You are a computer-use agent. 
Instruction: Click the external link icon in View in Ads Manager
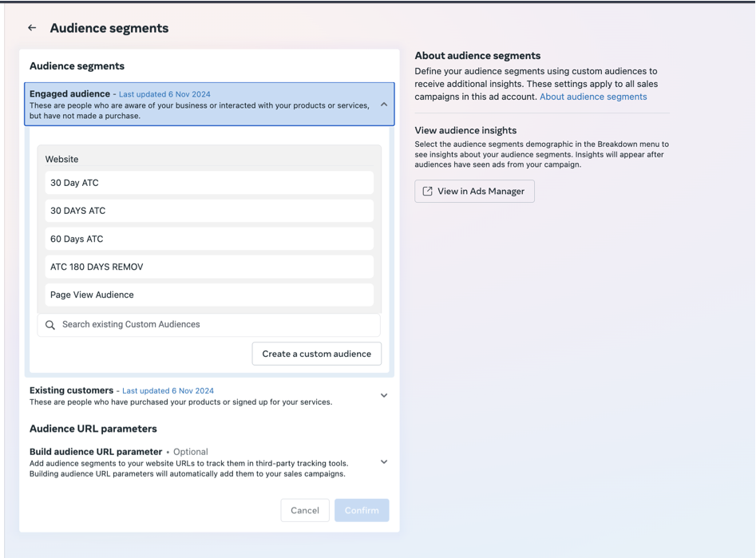[427, 192]
